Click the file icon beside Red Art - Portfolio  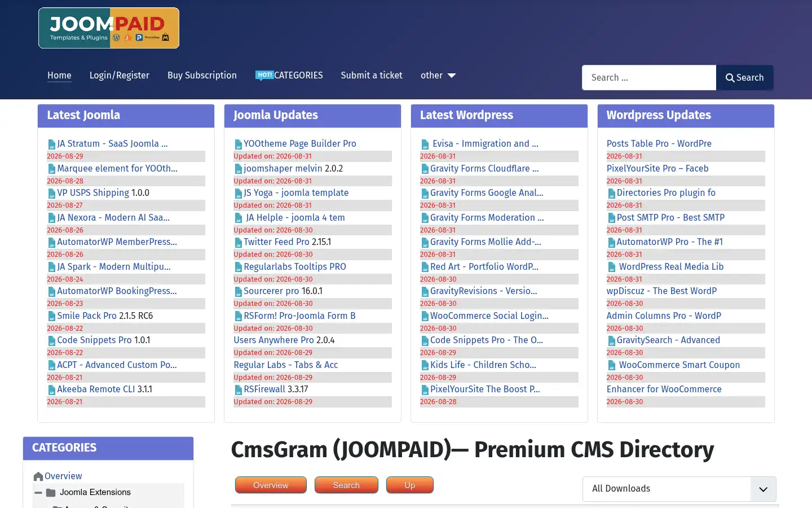click(425, 267)
